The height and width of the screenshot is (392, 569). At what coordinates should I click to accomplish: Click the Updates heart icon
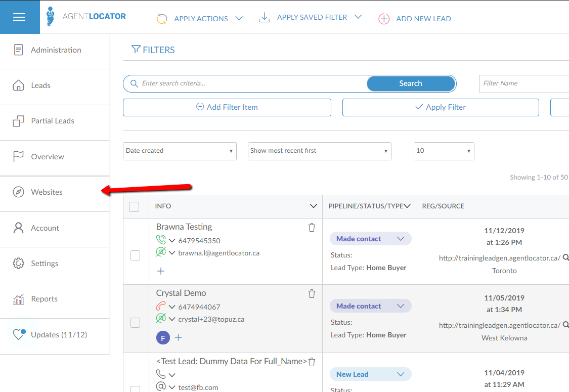click(19, 334)
